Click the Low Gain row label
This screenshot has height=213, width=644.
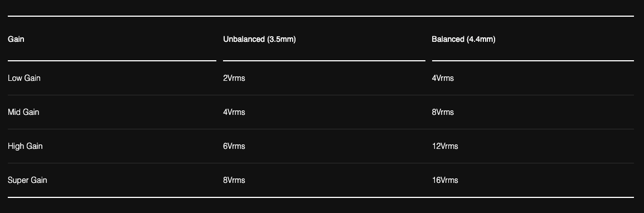coord(24,78)
